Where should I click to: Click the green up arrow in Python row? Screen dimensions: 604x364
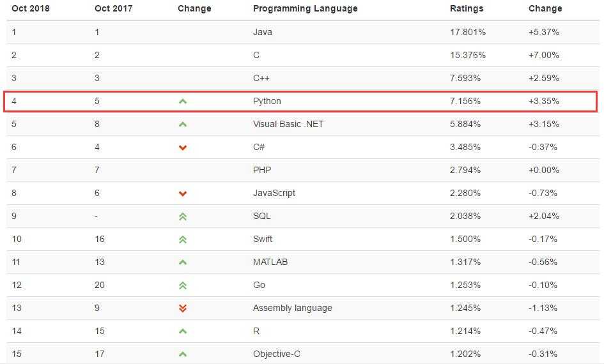point(183,101)
